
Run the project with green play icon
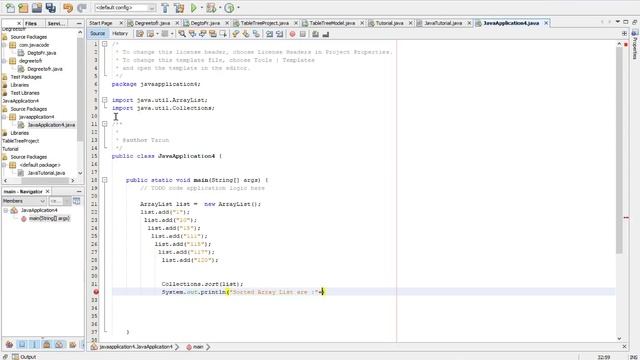[x=193, y=7]
